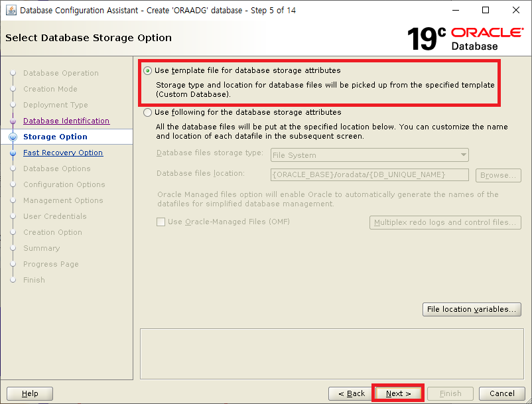Select 'Use following for the database storage attributes'
532x404 pixels.
click(147, 112)
